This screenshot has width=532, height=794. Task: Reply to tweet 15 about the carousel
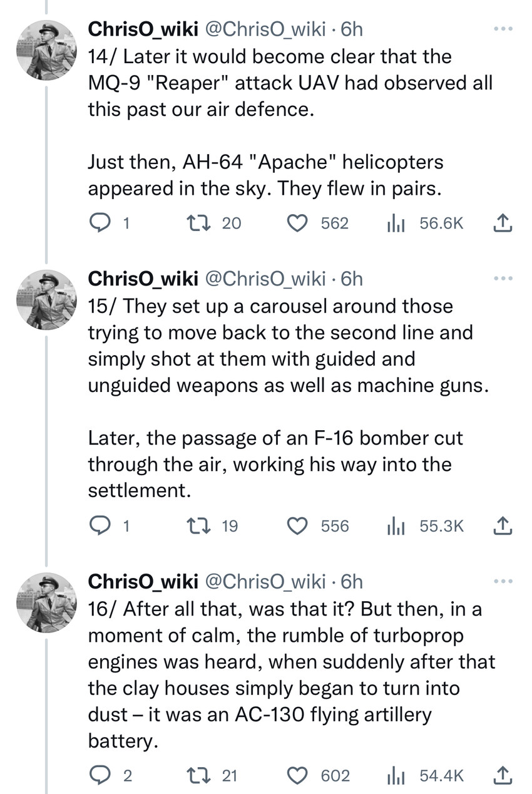point(98,526)
